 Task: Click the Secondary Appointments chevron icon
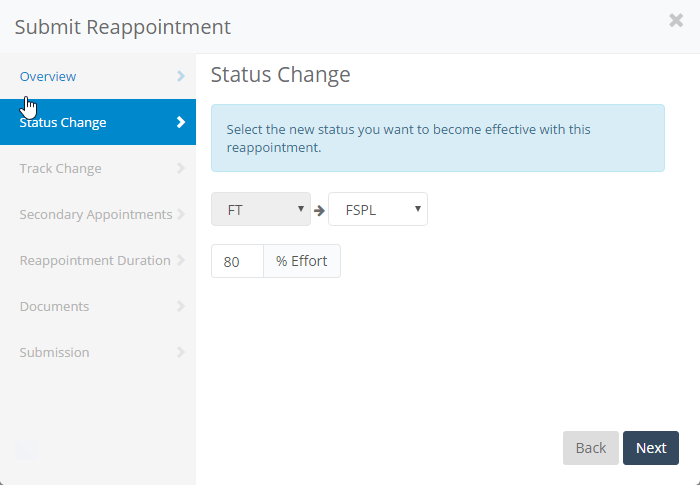pos(181,215)
